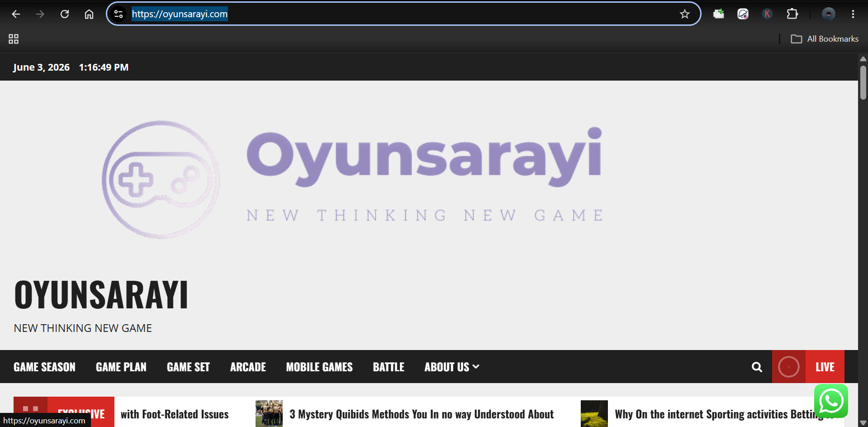Open the Game Season menu item

click(x=44, y=367)
